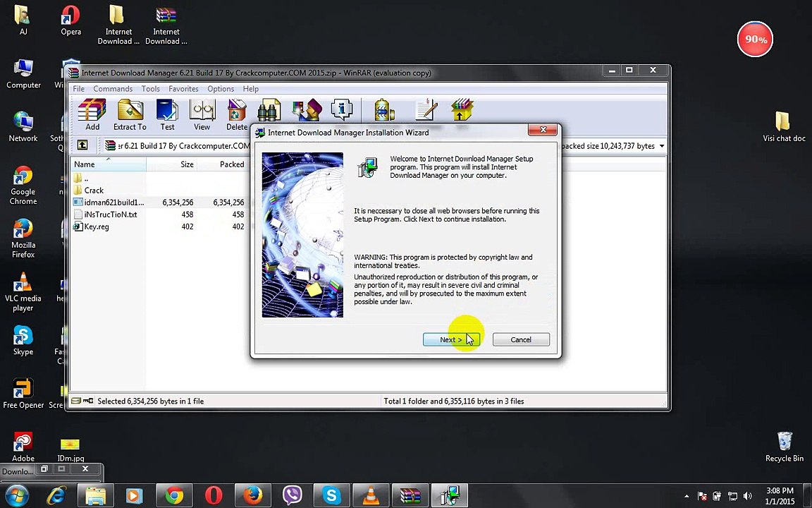Image resolution: width=812 pixels, height=508 pixels.
Task: Sort files by the Size column header
Action: click(x=172, y=164)
